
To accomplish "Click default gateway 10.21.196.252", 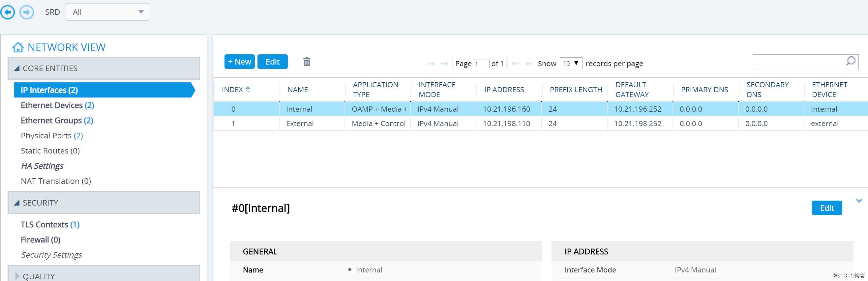I will [x=638, y=109].
